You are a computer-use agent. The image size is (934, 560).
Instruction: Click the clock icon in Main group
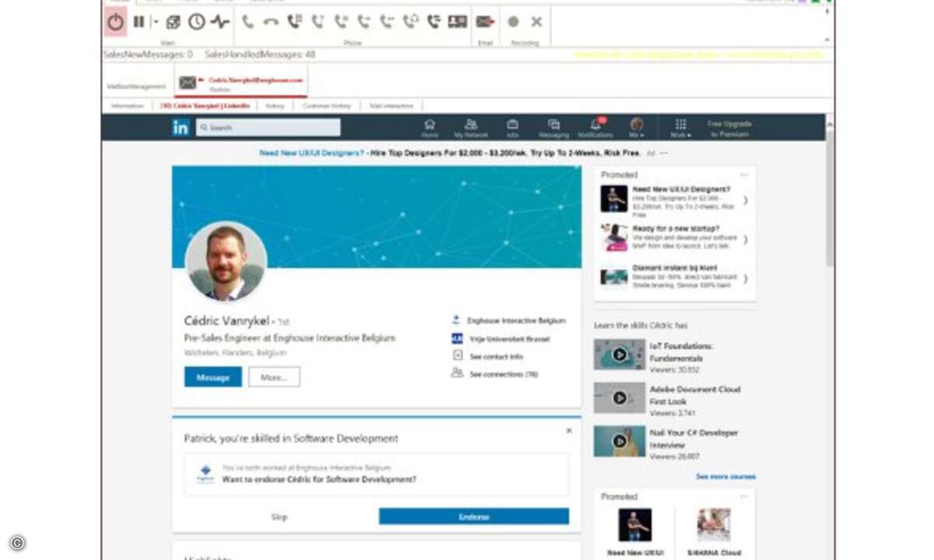(196, 22)
